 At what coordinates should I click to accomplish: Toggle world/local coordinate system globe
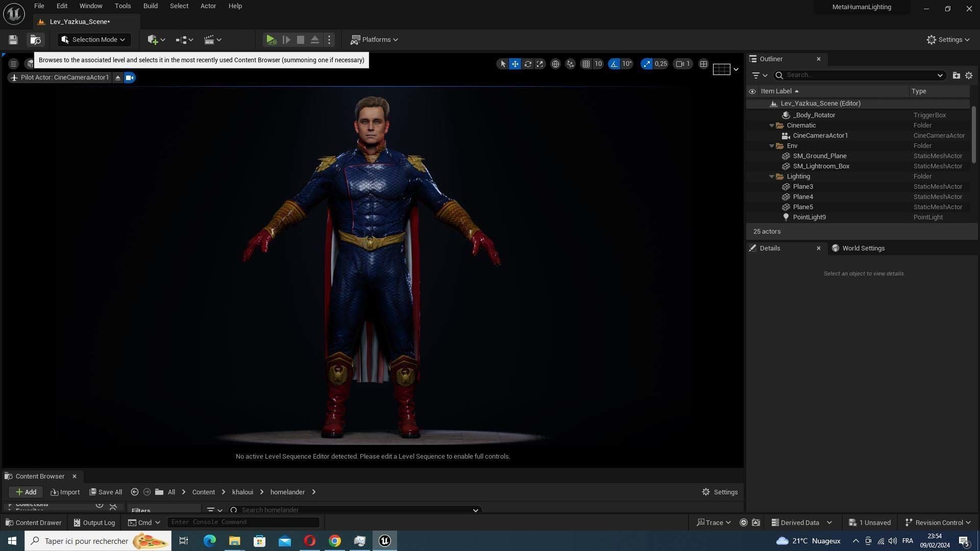click(555, 64)
